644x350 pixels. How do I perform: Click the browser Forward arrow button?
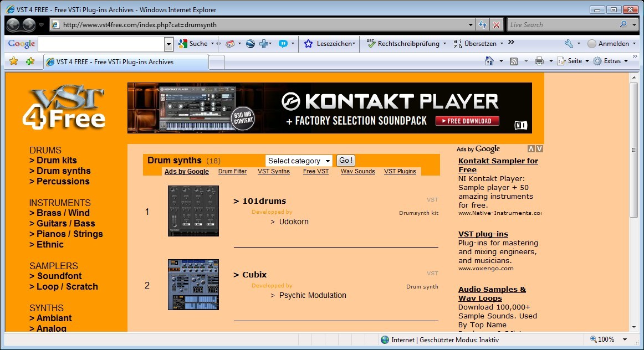[x=29, y=24]
